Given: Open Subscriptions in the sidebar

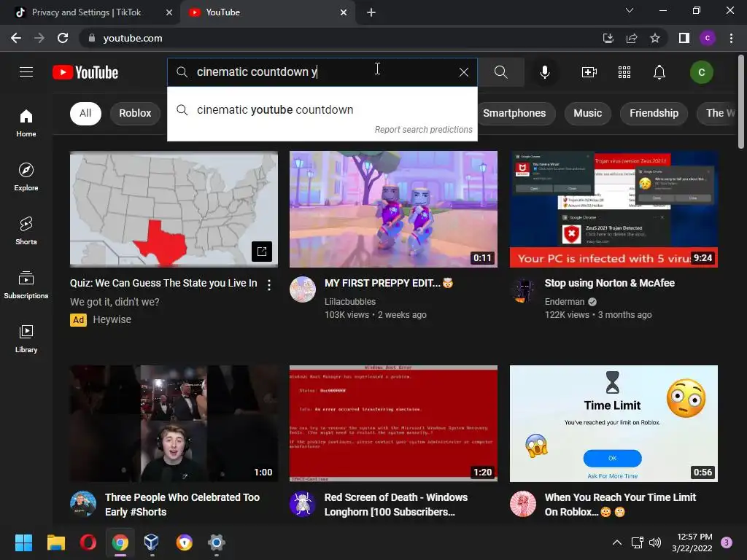Looking at the screenshot, I should (26, 284).
